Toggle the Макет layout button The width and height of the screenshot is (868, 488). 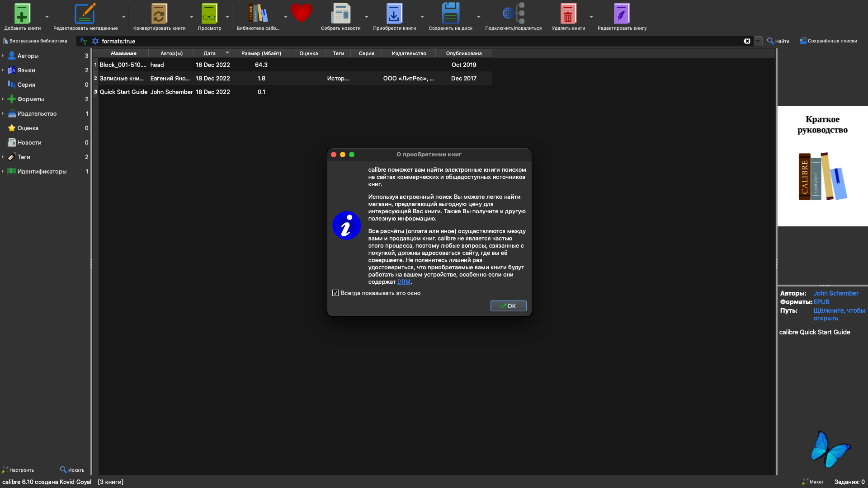point(813,482)
